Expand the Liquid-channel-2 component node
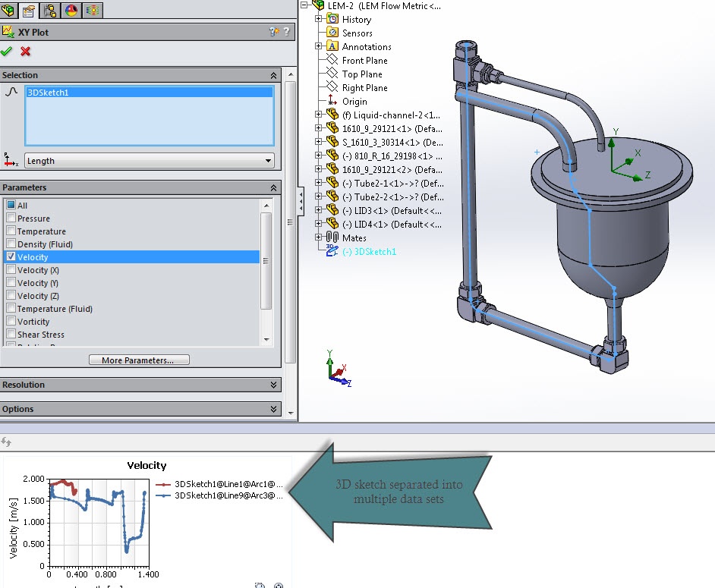 click(318, 115)
